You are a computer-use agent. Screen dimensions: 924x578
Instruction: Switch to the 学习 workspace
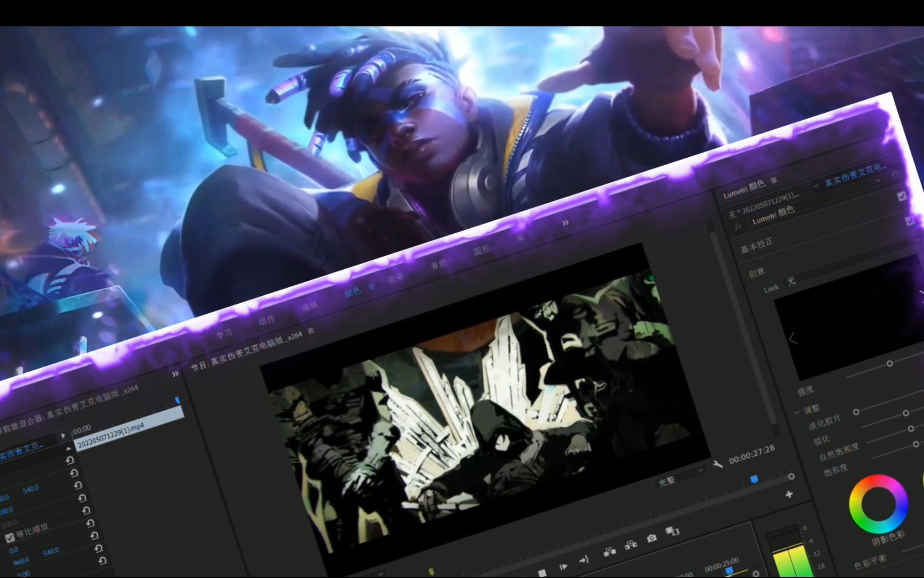click(225, 333)
